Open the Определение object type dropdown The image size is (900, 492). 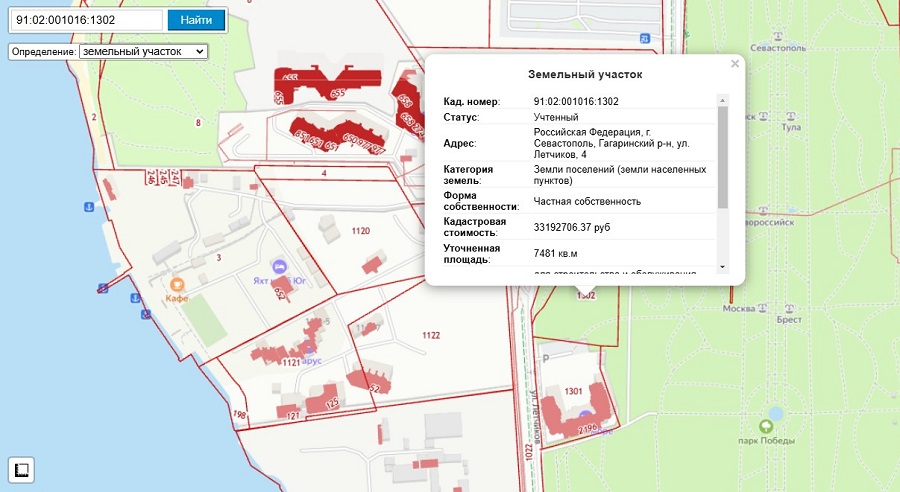click(x=143, y=51)
